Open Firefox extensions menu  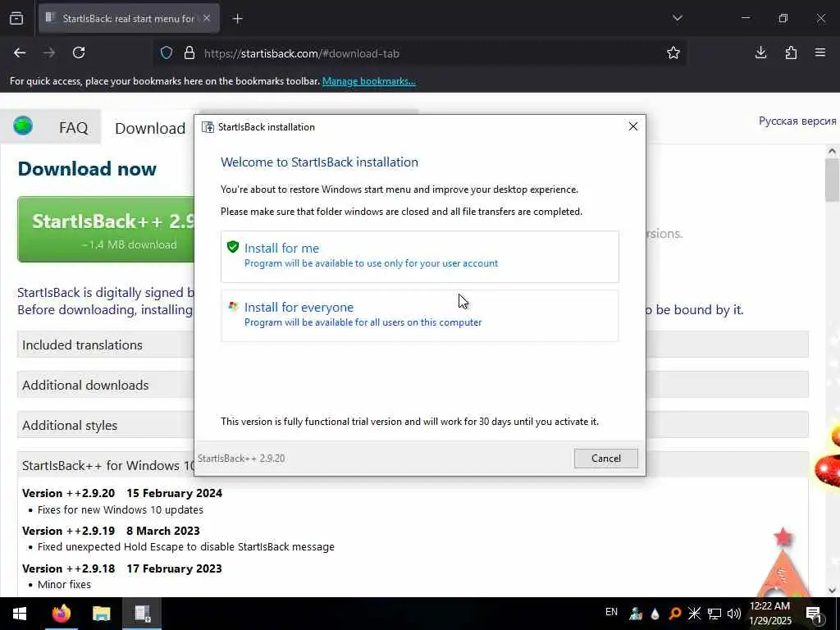click(x=791, y=52)
